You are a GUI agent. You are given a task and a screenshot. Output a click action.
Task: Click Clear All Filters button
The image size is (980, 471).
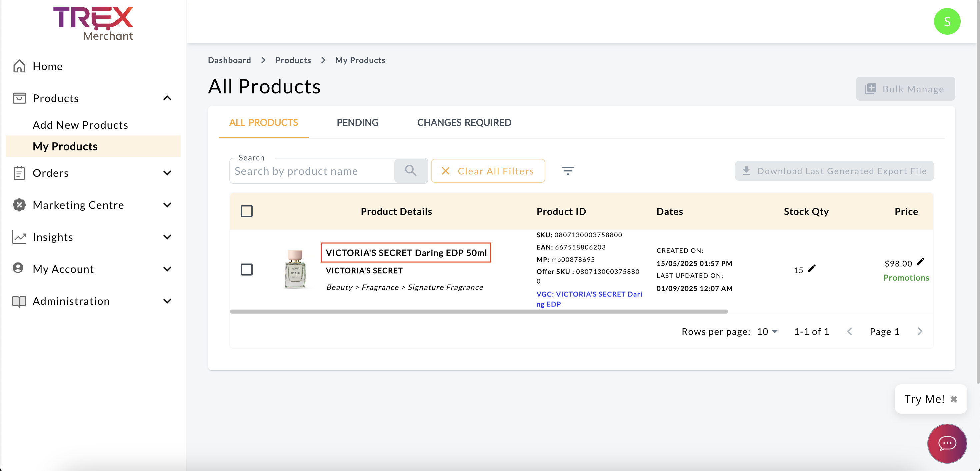[488, 171]
